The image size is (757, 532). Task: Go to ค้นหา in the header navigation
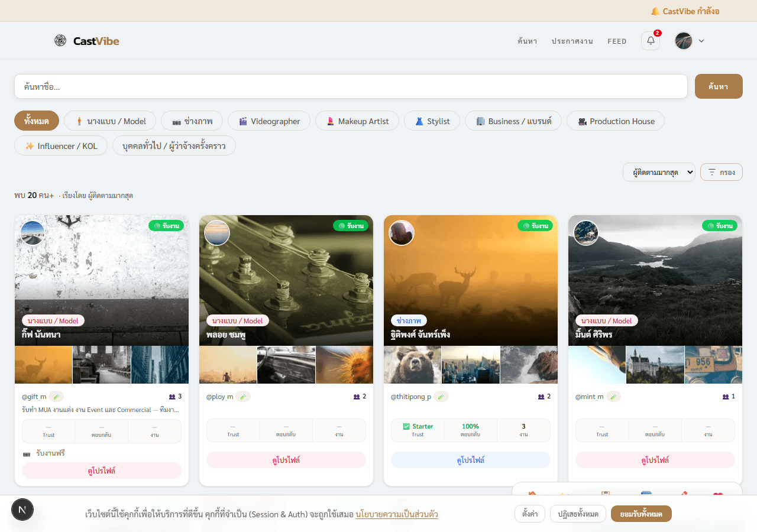click(x=527, y=41)
